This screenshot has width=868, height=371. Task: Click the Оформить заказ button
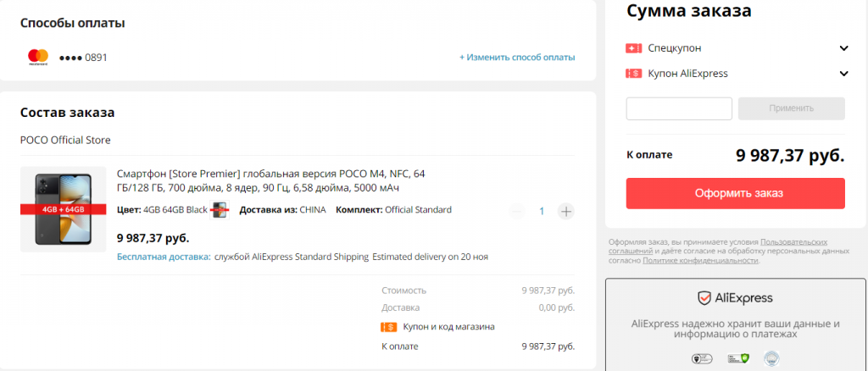(x=735, y=193)
